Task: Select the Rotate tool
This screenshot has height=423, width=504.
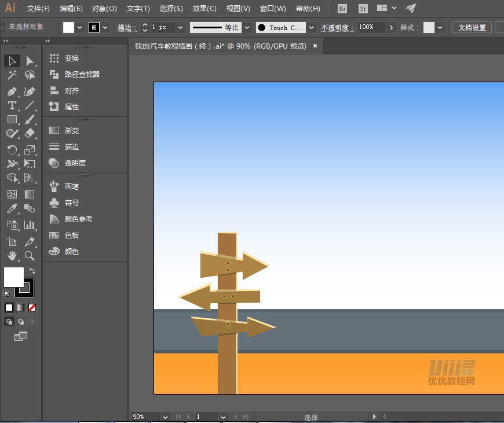Action: pyautogui.click(x=12, y=150)
